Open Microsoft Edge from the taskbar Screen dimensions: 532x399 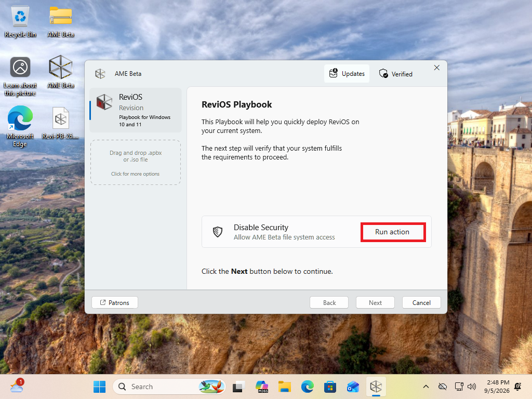pos(308,387)
